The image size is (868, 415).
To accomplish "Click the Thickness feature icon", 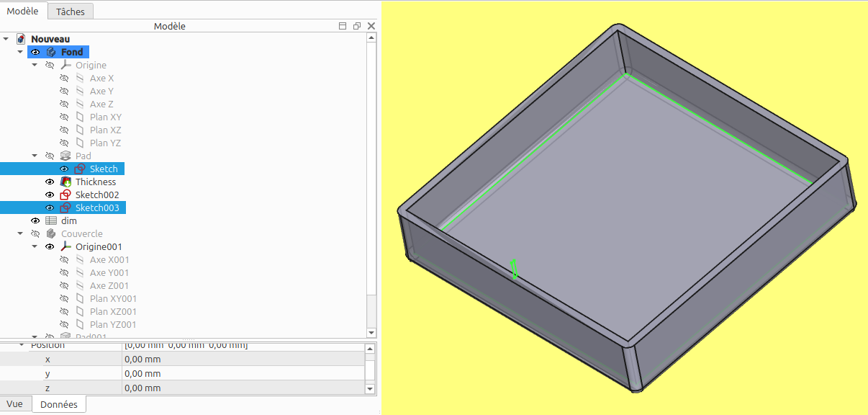I will 65,182.
